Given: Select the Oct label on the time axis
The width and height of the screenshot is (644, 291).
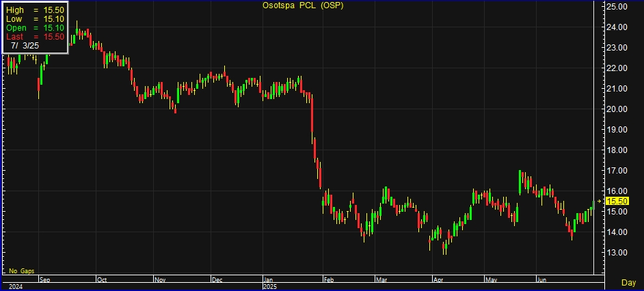Looking at the screenshot, I should (x=101, y=279).
